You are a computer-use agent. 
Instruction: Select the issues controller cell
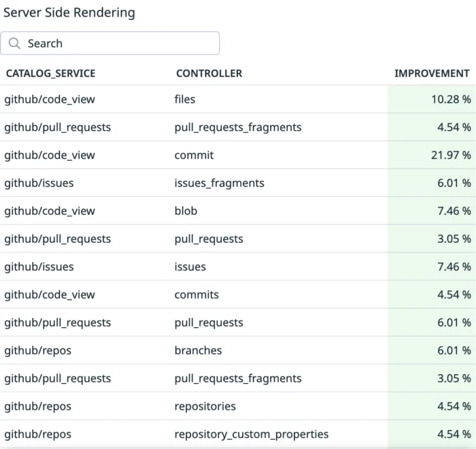(x=190, y=266)
